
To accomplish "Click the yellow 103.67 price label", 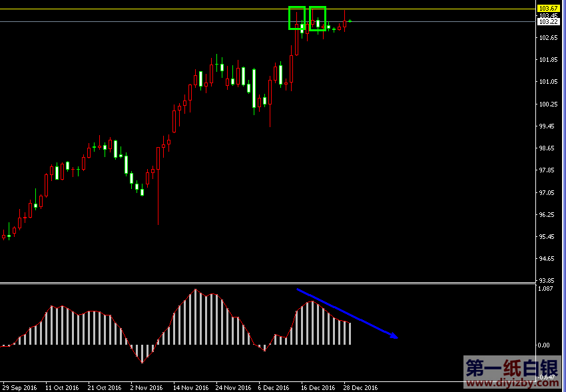I will point(547,8).
